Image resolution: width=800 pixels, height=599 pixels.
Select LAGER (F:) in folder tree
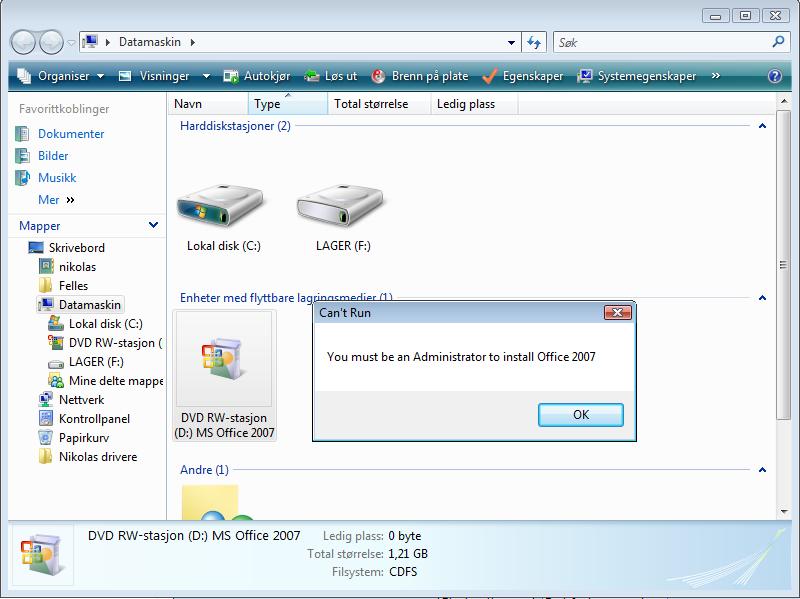tap(96, 362)
